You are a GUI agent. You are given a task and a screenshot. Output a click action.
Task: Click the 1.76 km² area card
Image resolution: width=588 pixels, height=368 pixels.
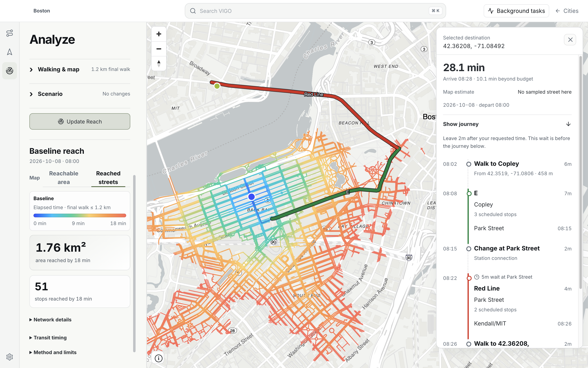pyautogui.click(x=80, y=252)
